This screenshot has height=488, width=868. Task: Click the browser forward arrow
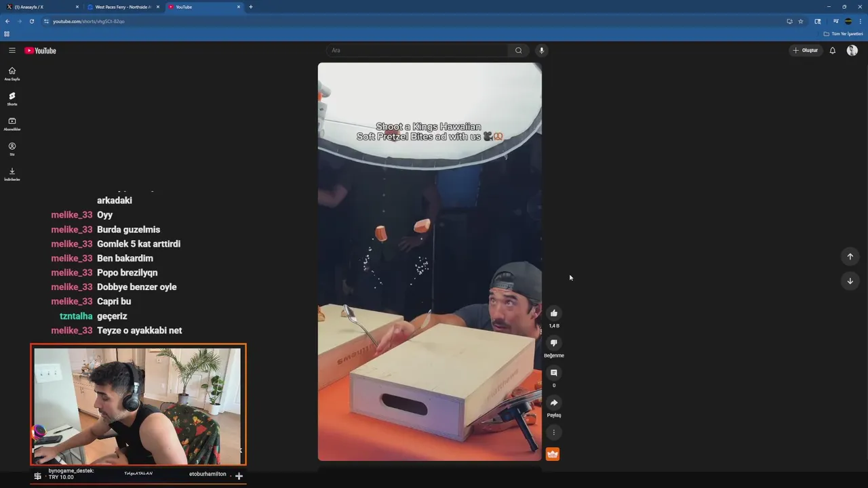click(19, 21)
